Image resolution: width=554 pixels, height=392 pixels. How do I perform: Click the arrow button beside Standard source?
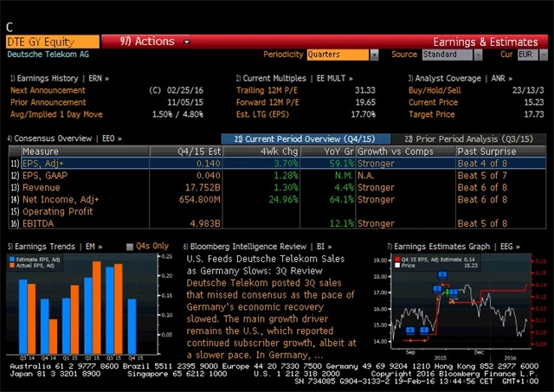click(x=478, y=55)
